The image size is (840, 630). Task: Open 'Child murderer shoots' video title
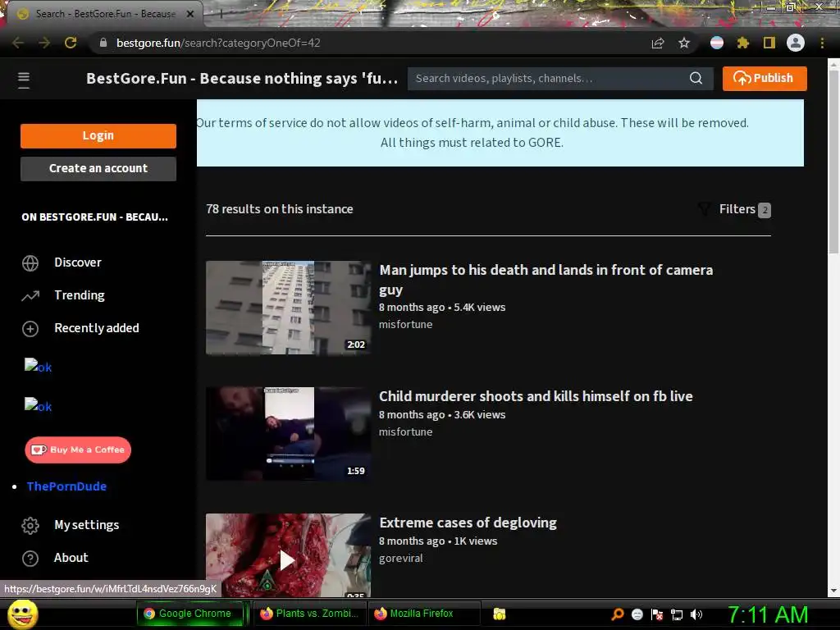click(536, 396)
